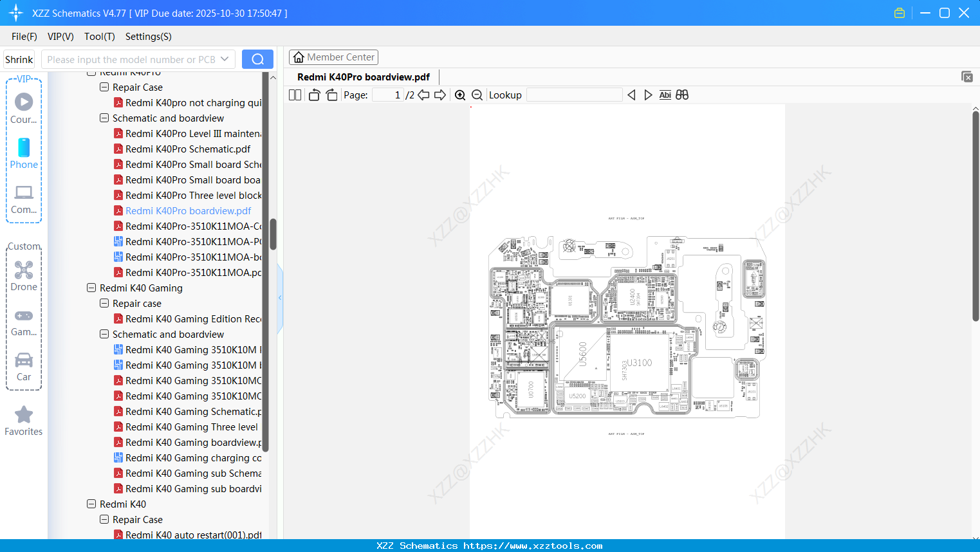Click the Abi text toolbar icon
The height and width of the screenshot is (552, 980).
point(665,95)
